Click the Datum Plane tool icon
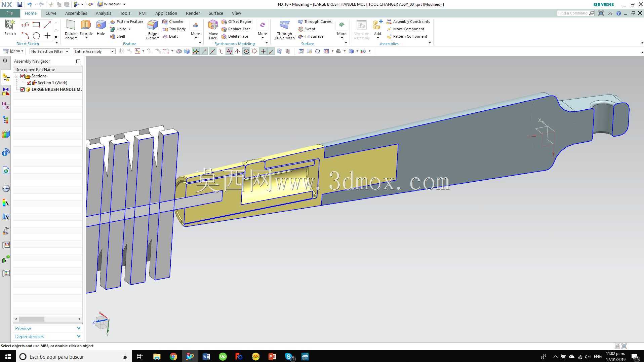This screenshot has width=644, height=362. point(71,25)
